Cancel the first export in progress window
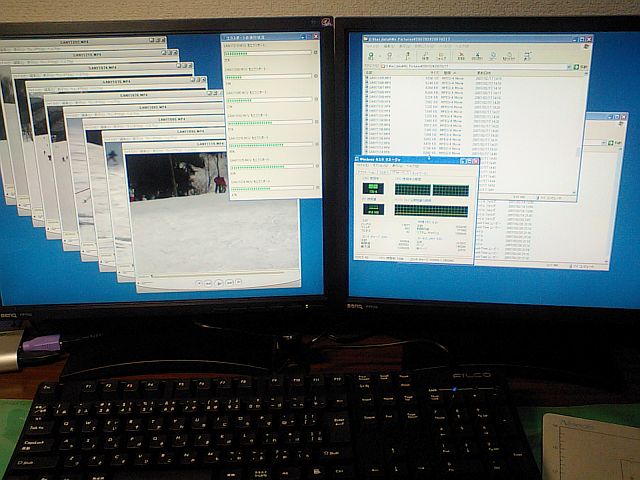The height and width of the screenshot is (480, 640). coord(316,54)
